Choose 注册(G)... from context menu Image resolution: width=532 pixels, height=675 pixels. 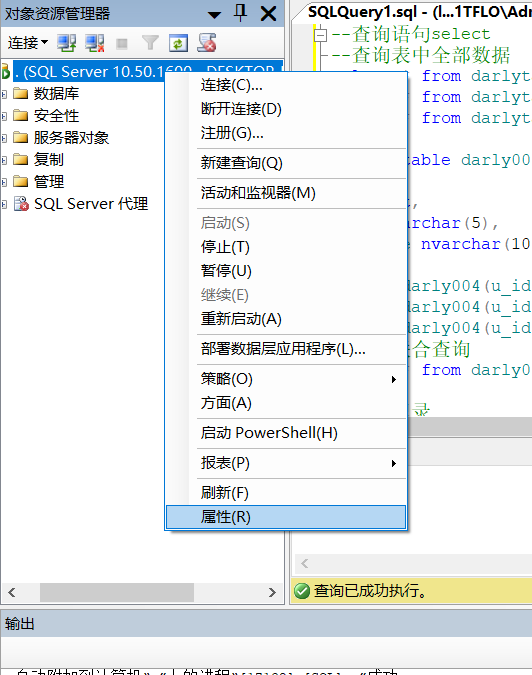click(286, 133)
